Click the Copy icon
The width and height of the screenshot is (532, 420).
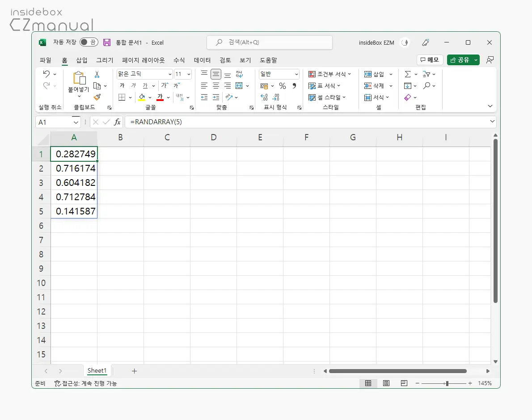pos(97,86)
